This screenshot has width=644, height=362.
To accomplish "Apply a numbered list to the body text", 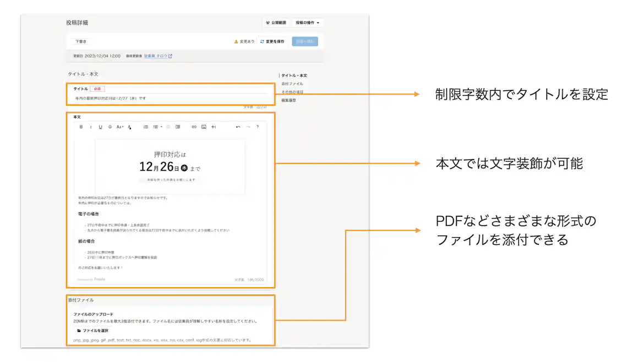I will click(x=145, y=127).
